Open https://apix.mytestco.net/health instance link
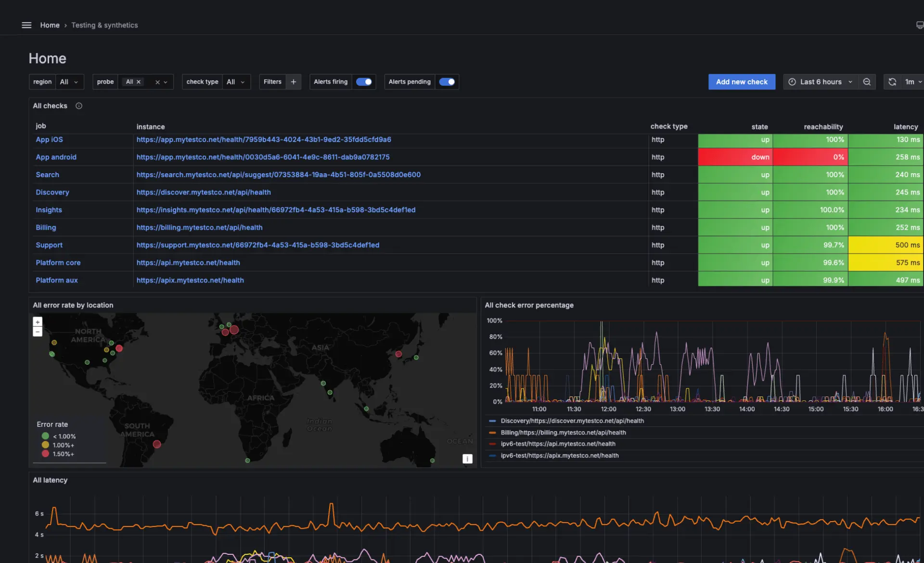This screenshot has width=924, height=563. pos(190,281)
